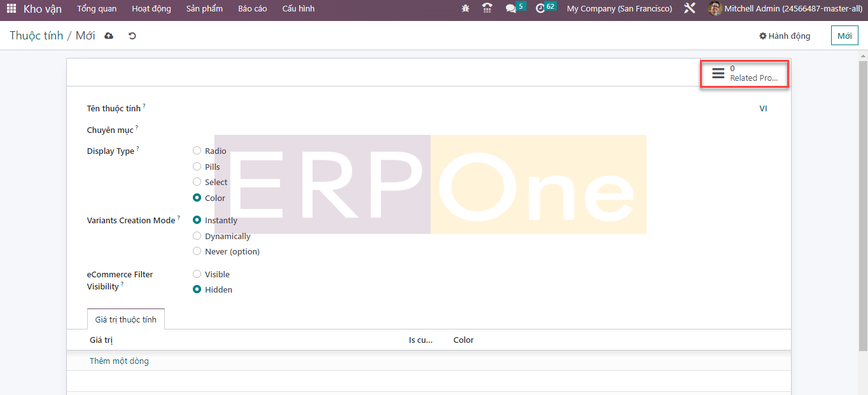The height and width of the screenshot is (395, 868).
Task: Select the Radio display type
Action: point(197,151)
